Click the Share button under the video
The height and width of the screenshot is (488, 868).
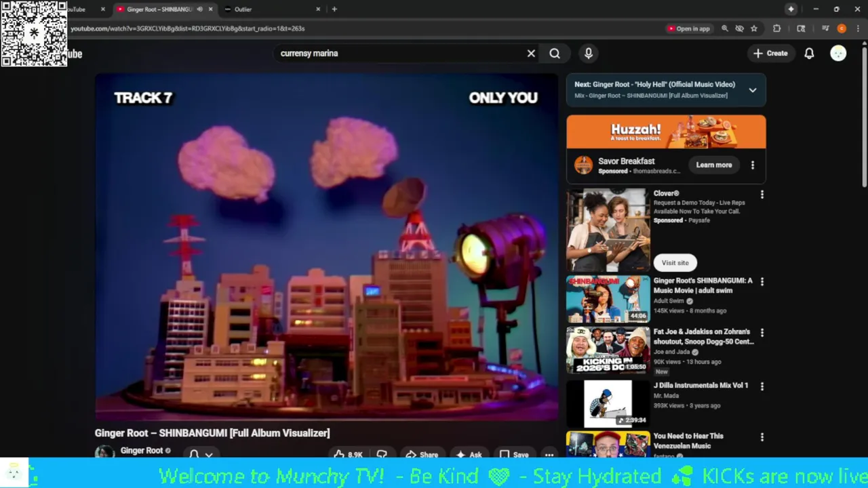point(421,455)
